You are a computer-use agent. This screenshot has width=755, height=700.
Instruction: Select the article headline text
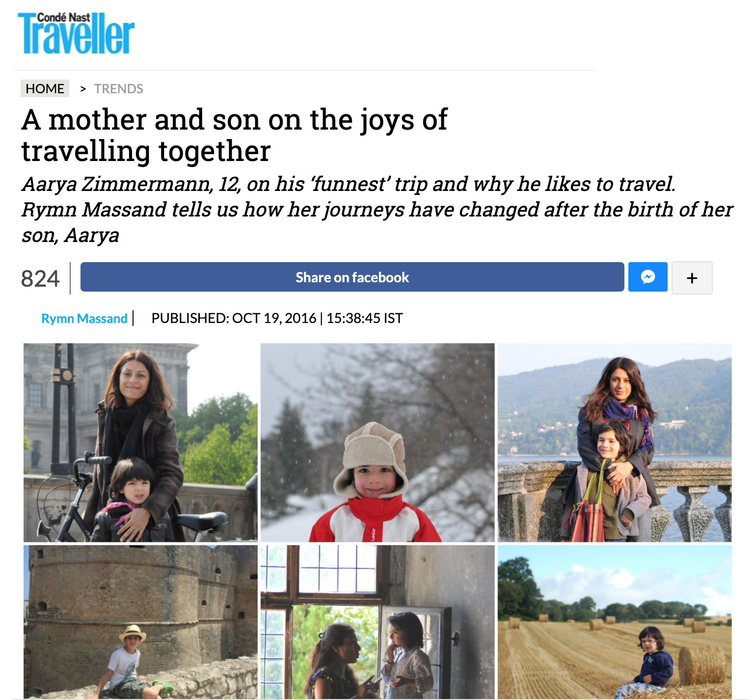[234, 135]
